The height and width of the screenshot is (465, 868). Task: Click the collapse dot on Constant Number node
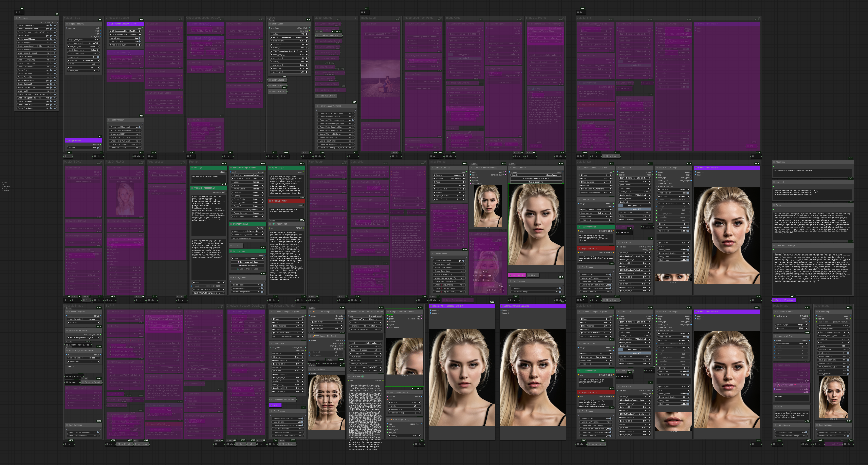click(x=775, y=312)
